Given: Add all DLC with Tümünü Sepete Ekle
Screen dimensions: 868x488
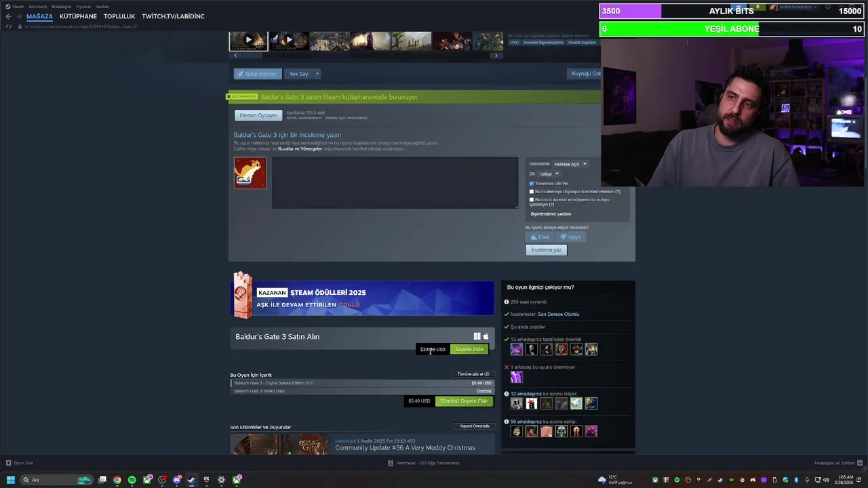Looking at the screenshot, I should coord(464,401).
